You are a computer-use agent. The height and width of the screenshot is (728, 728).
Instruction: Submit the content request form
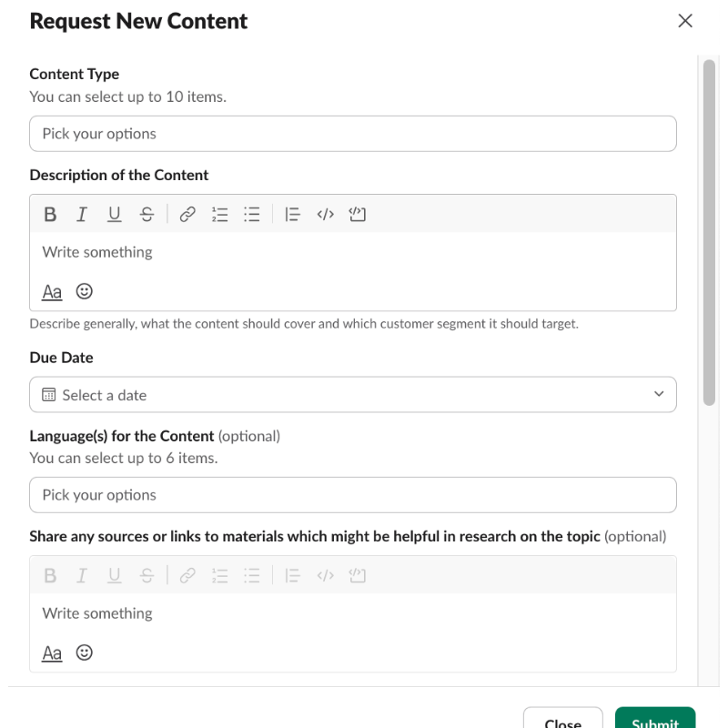click(655, 722)
